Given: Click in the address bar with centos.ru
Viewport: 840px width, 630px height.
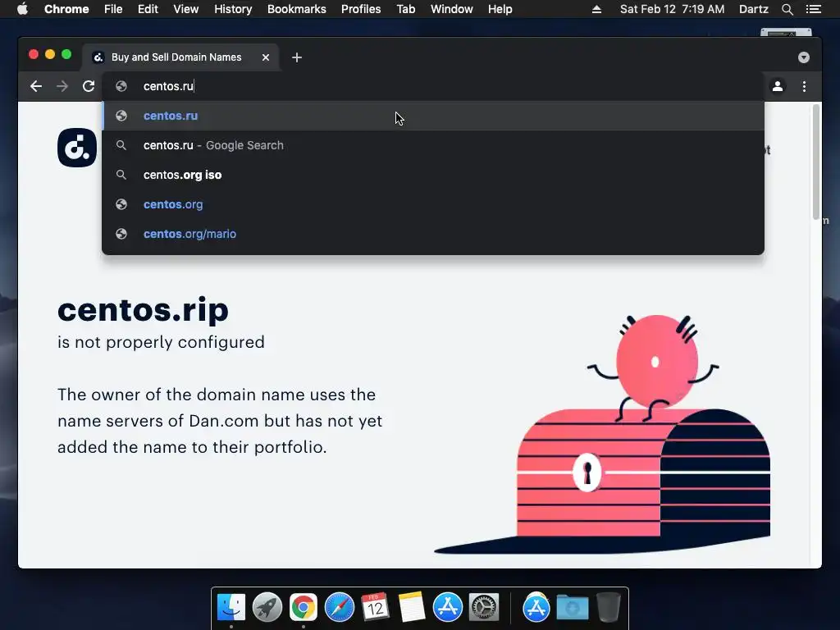Looking at the screenshot, I should 433,86.
